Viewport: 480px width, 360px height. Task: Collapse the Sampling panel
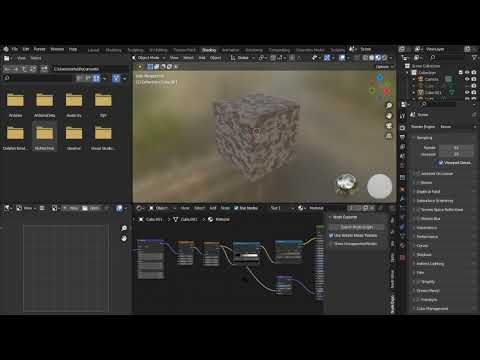423,138
